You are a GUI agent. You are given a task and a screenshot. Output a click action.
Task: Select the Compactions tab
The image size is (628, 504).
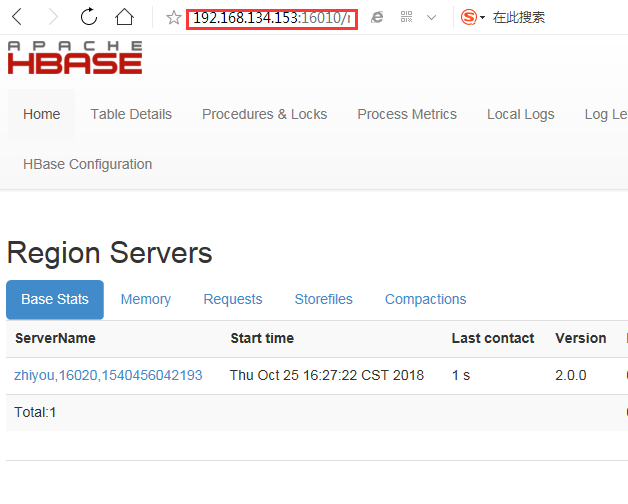(x=425, y=299)
